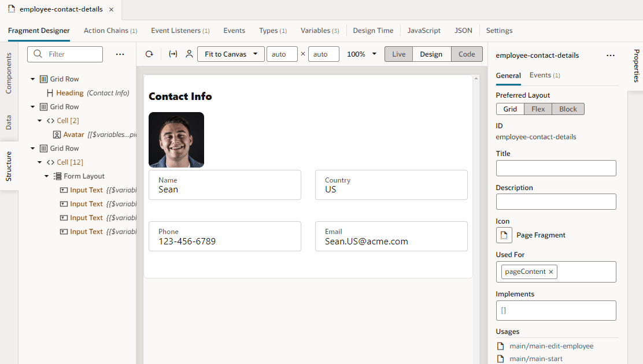Collapse the Cell [2] node
Viewport: 643px width, 364px height.
[x=40, y=121]
